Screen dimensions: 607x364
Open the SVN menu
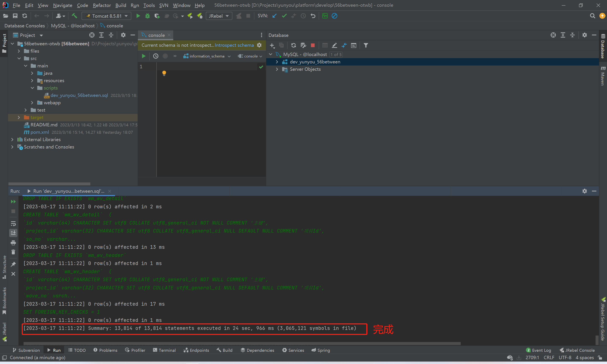coord(164,5)
